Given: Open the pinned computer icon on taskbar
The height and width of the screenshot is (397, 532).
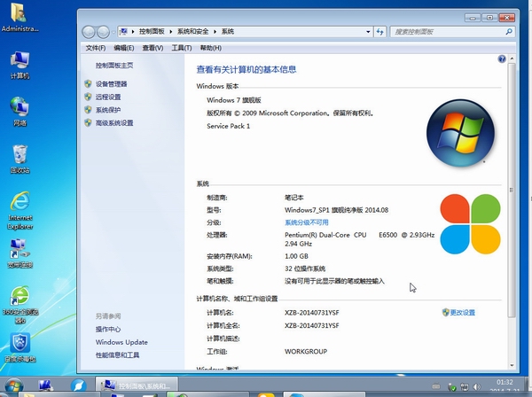Looking at the screenshot, I should 45,385.
